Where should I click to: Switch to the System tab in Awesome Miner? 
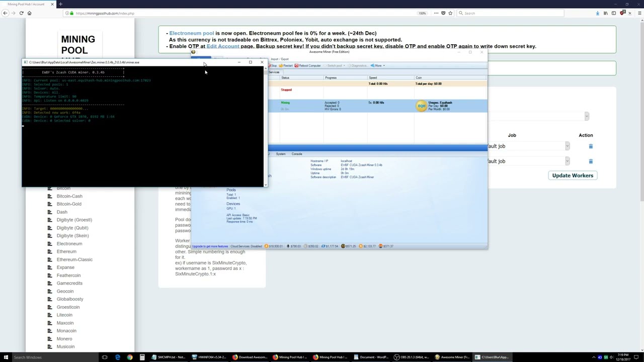(281, 154)
